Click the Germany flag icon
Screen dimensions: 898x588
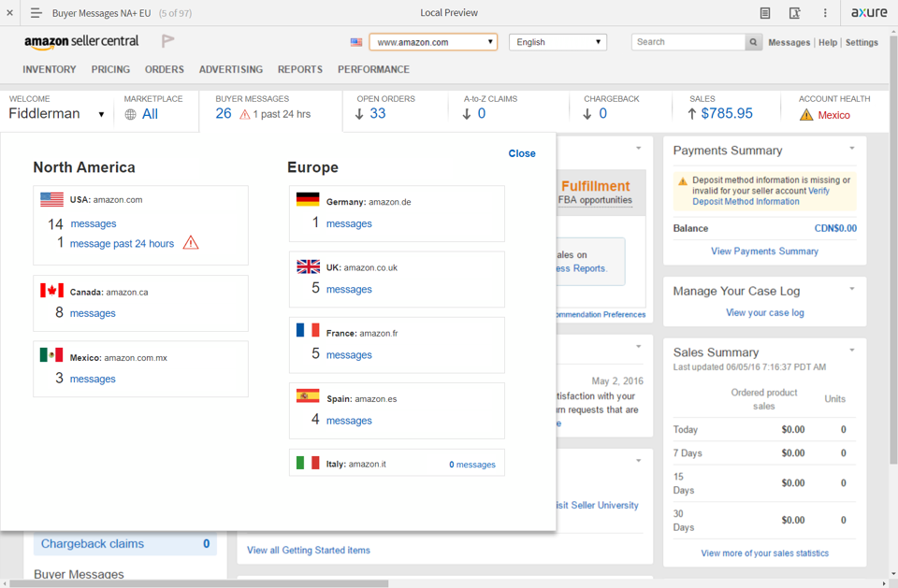point(308,199)
